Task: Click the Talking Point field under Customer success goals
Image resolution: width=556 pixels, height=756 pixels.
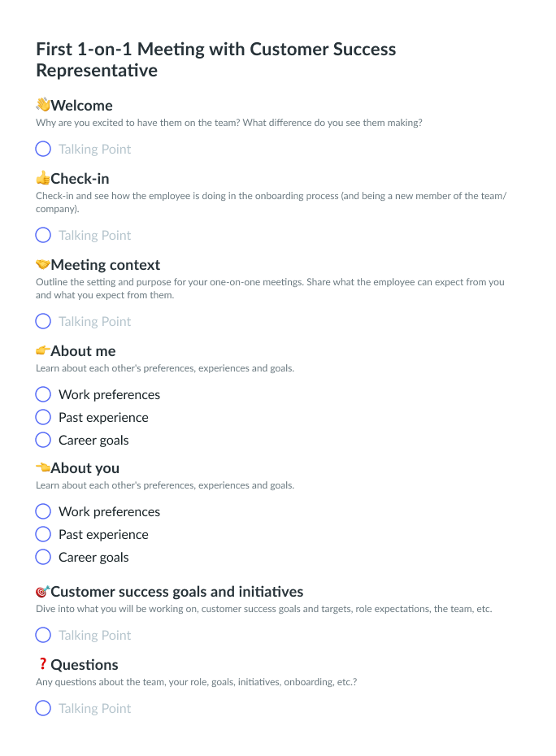Action: [x=95, y=635]
